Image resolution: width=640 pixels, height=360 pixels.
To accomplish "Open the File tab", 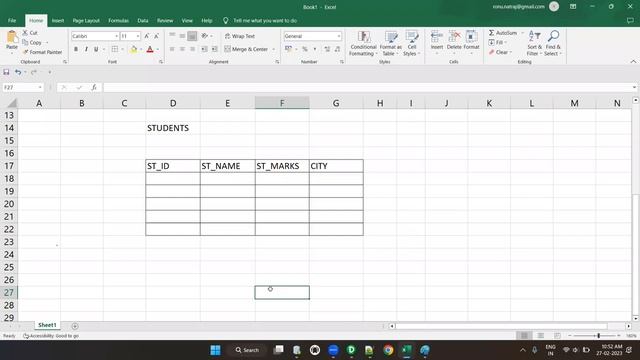I will coord(12,20).
